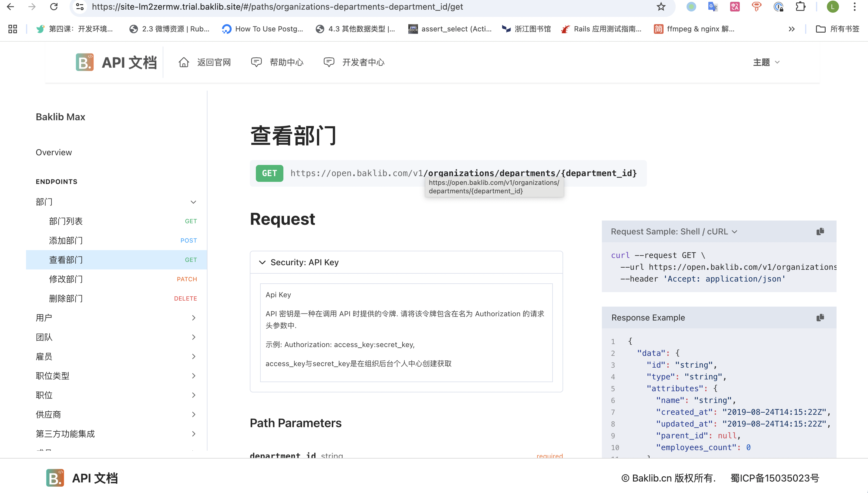Screen dimensions: 868x493
Task: Copy the Request Sample cURL code
Action: coord(820,231)
